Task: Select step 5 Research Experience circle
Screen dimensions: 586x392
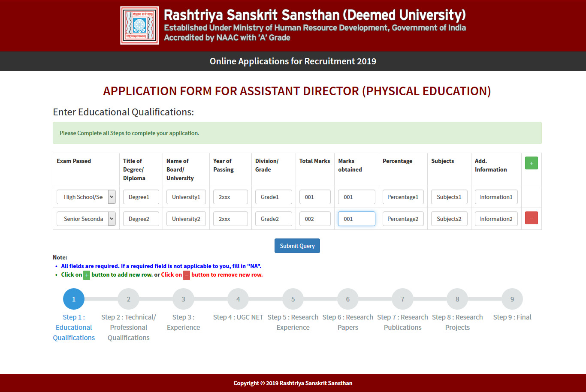Action: pyautogui.click(x=293, y=299)
